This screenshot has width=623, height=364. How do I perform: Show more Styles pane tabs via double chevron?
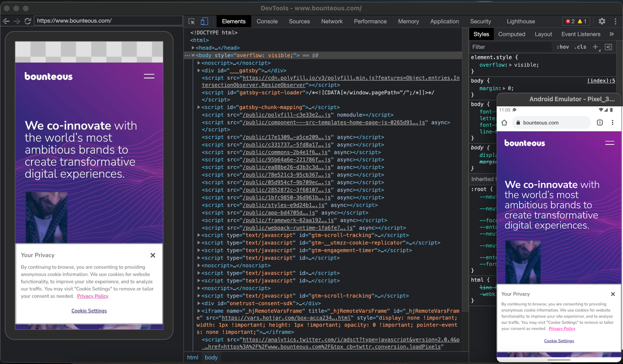pyautogui.click(x=612, y=34)
